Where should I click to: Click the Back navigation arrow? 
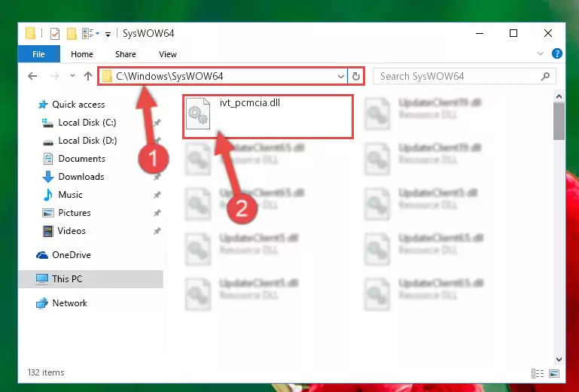point(32,76)
